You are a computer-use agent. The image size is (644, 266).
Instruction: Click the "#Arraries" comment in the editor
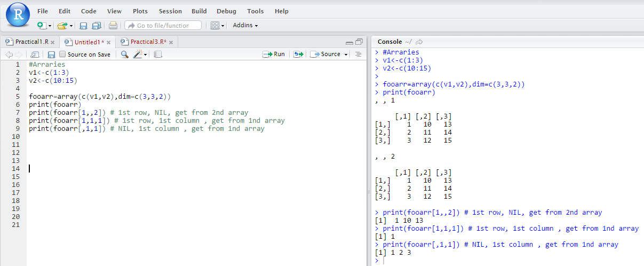click(x=47, y=64)
